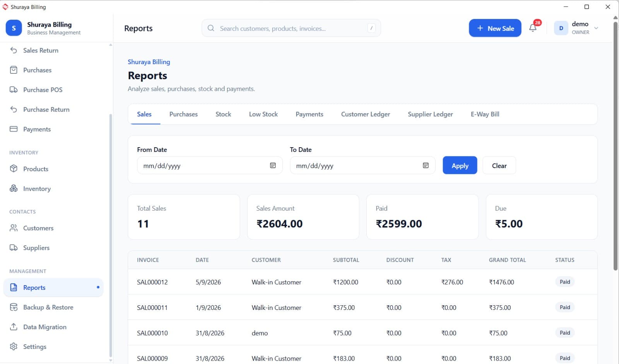
Task: Open the notifications bell icon
Action: click(533, 28)
